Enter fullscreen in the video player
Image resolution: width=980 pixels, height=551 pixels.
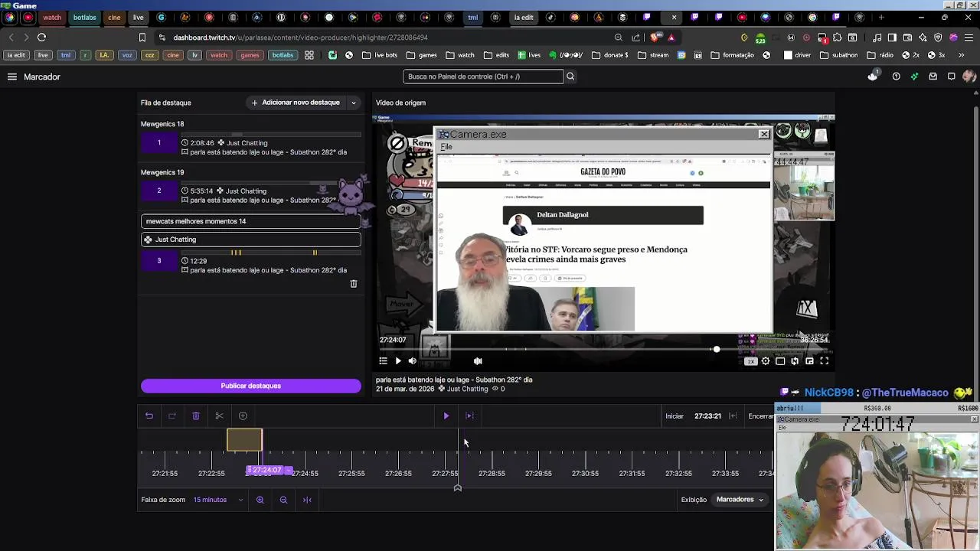825,361
